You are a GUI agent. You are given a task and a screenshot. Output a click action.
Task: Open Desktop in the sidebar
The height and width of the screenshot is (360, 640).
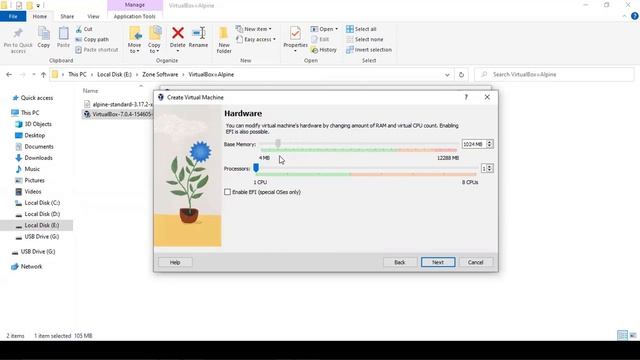(x=35, y=135)
